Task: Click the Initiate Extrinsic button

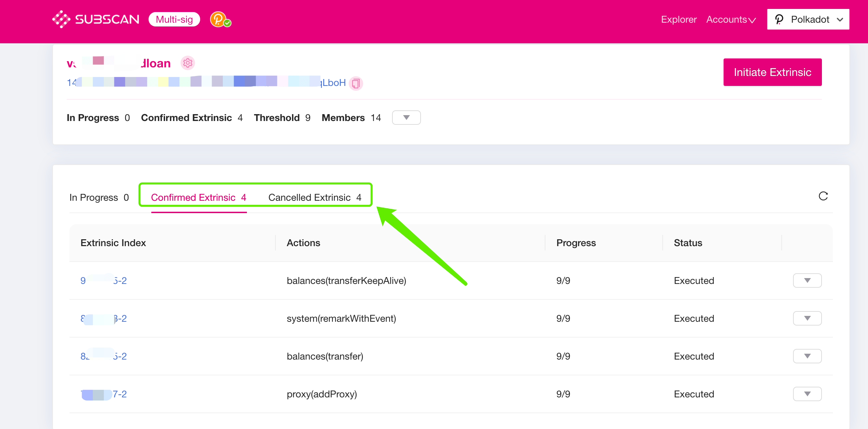Action: 772,72
